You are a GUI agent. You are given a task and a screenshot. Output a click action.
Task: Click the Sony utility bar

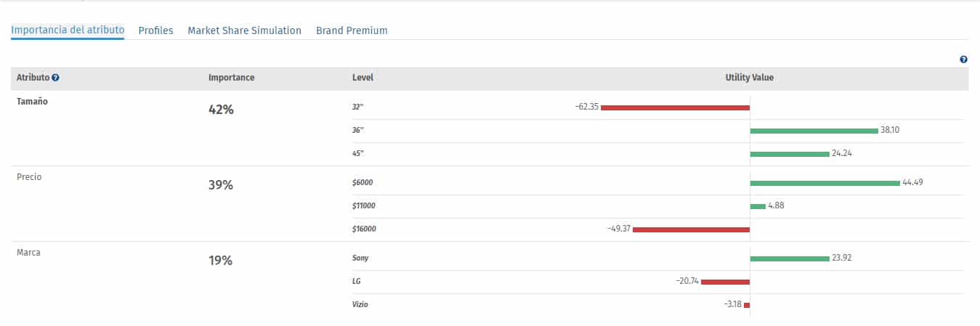[x=790, y=258]
